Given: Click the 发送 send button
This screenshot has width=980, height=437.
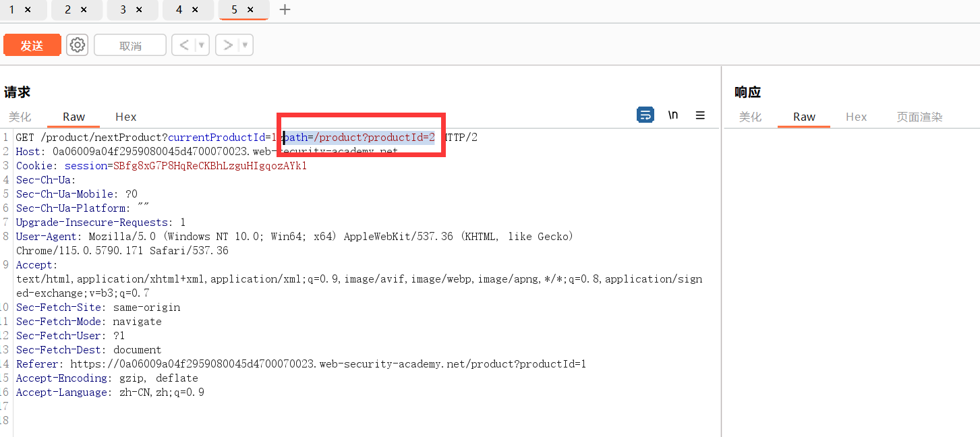Looking at the screenshot, I should click(32, 45).
